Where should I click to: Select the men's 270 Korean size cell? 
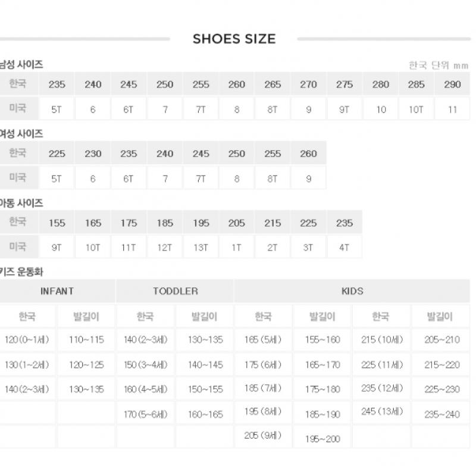pos(308,84)
